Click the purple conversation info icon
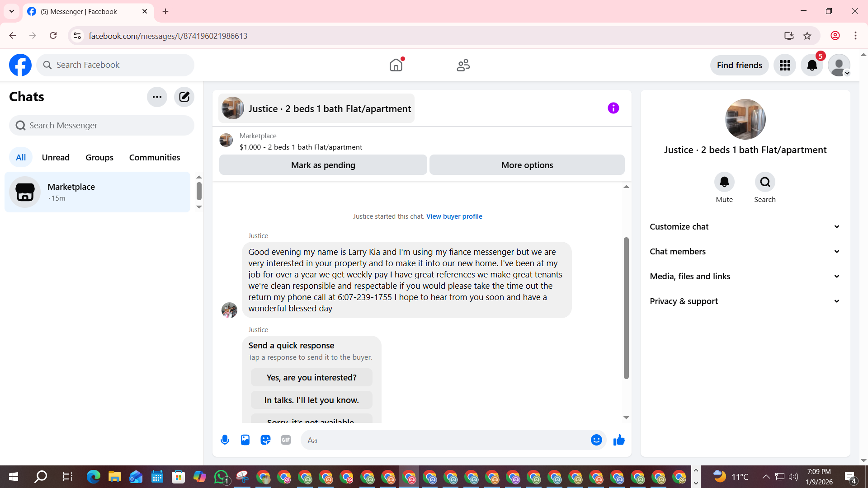The height and width of the screenshot is (488, 868). [613, 108]
